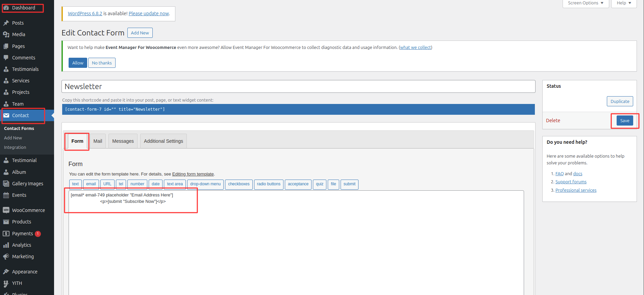Click the Delete link

(553, 120)
